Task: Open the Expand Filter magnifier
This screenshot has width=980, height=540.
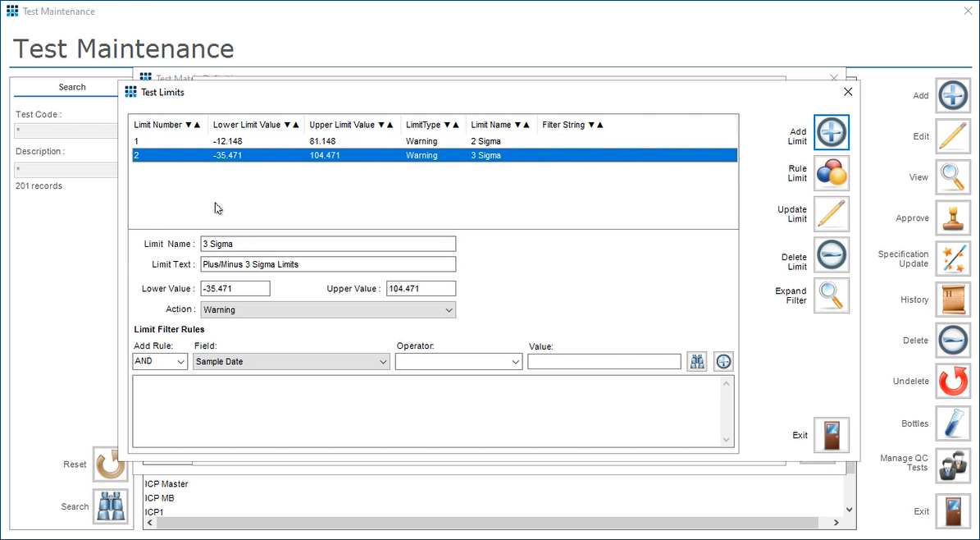Action: point(831,295)
